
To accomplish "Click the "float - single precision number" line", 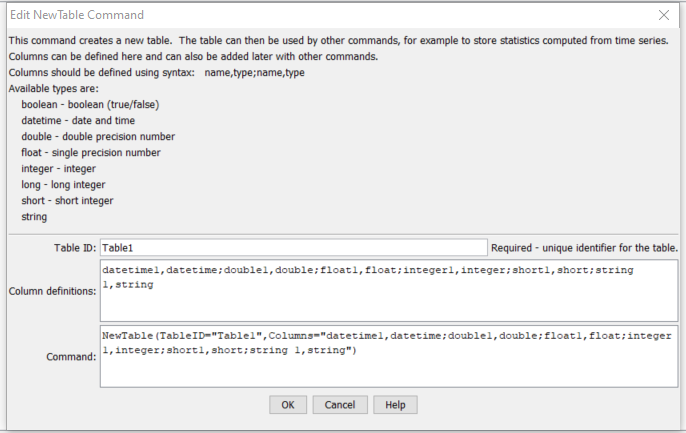I will point(91,153).
